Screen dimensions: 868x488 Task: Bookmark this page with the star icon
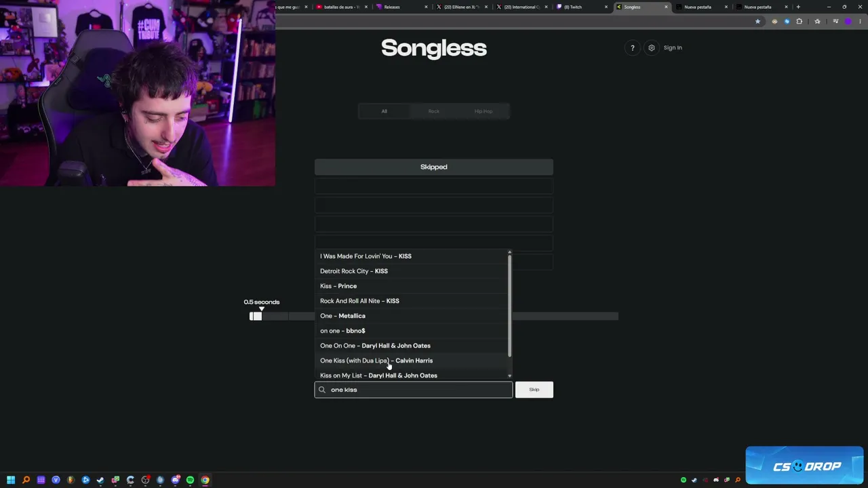[757, 22]
